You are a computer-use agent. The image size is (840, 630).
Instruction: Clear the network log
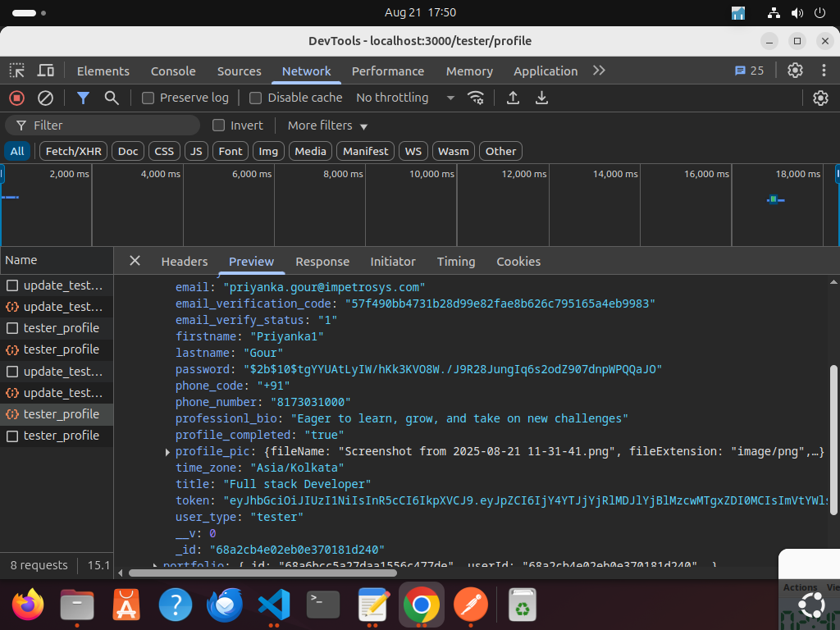[46, 98]
